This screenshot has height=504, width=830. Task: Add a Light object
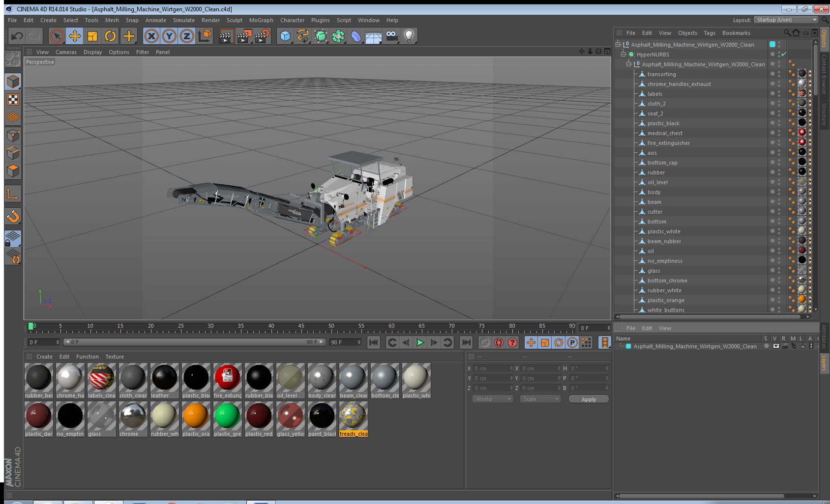click(409, 36)
